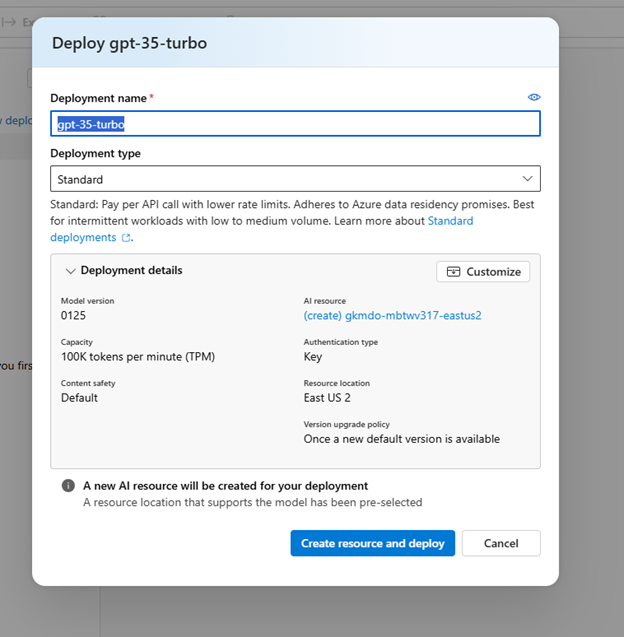Toggle the eye icon beside Deployment name
Image resolution: width=624 pixels, height=637 pixels.
[534, 97]
